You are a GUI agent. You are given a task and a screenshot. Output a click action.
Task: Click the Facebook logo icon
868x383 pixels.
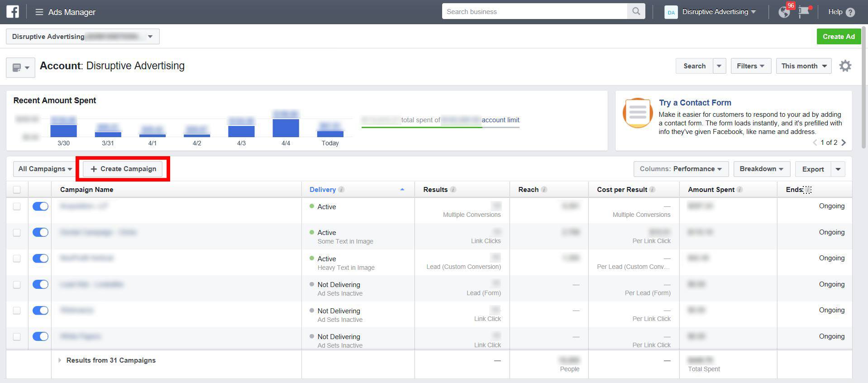pos(13,12)
